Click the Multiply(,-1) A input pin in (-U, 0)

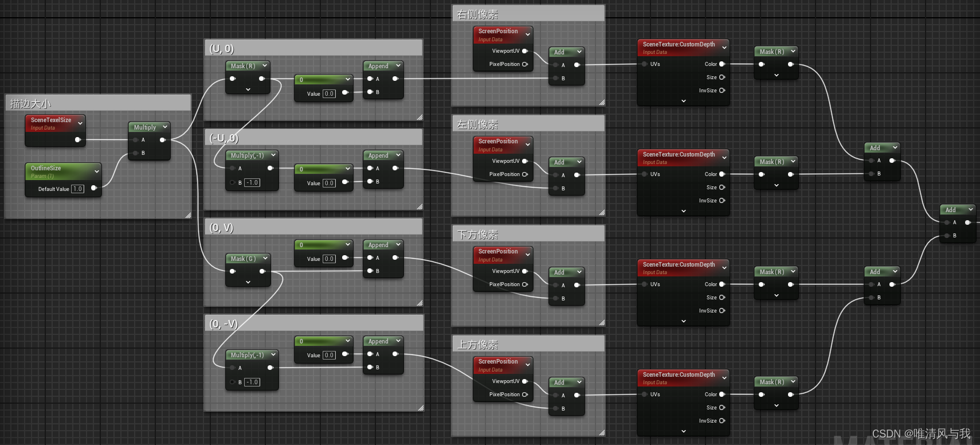tap(233, 169)
